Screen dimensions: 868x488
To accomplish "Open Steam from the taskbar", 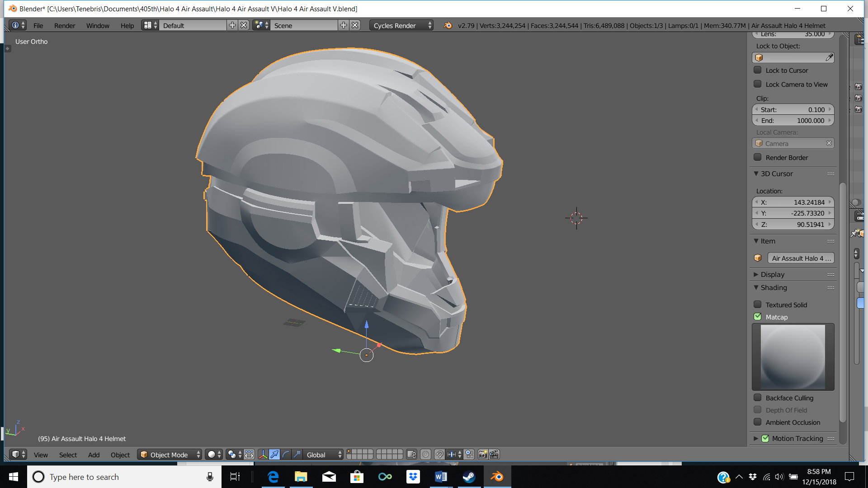I will click(x=469, y=477).
